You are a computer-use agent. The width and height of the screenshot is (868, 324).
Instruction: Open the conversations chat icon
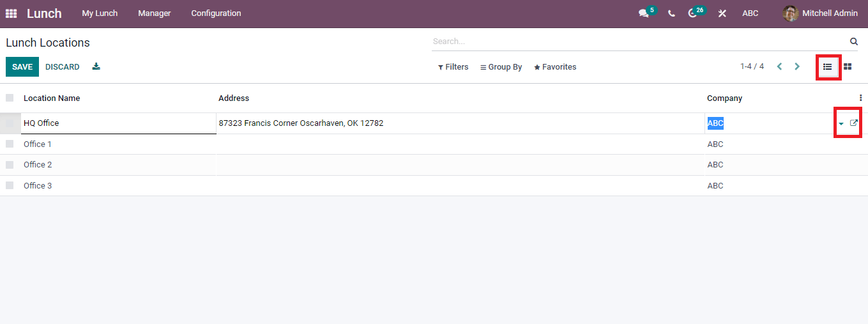(x=643, y=13)
